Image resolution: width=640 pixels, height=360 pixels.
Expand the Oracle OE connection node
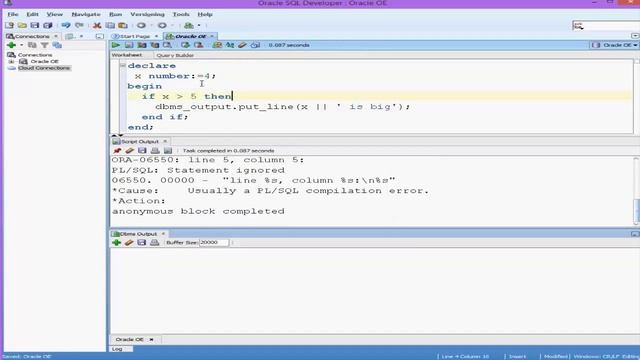(11, 62)
